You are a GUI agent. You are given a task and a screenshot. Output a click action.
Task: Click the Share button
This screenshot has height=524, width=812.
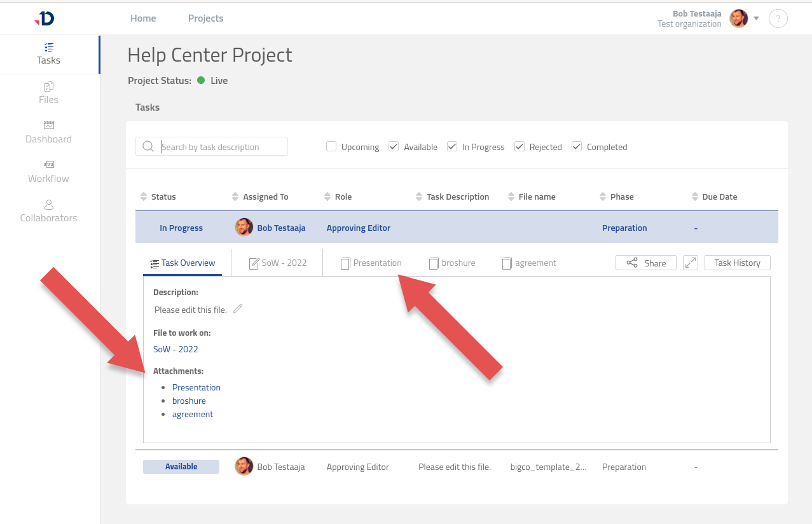[645, 263]
